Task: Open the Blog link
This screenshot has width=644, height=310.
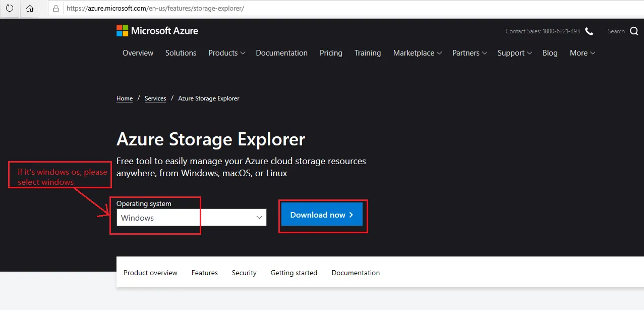Action: 550,53
